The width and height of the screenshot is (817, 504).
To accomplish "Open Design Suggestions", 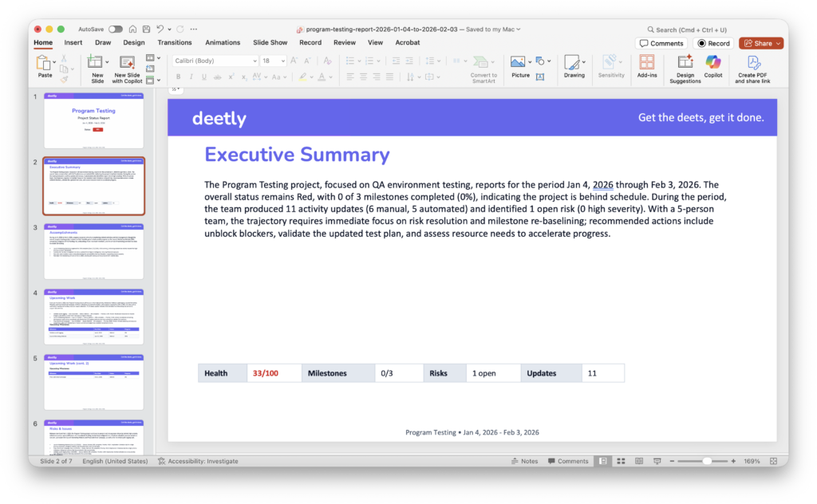I will pos(684,67).
